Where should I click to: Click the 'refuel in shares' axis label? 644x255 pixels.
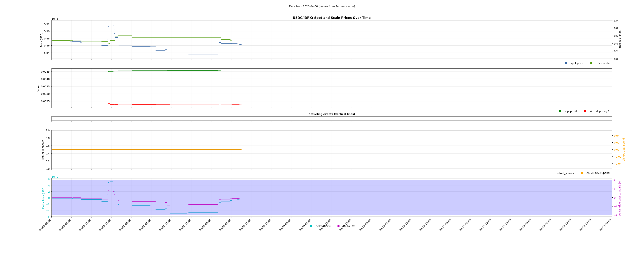[43, 150]
